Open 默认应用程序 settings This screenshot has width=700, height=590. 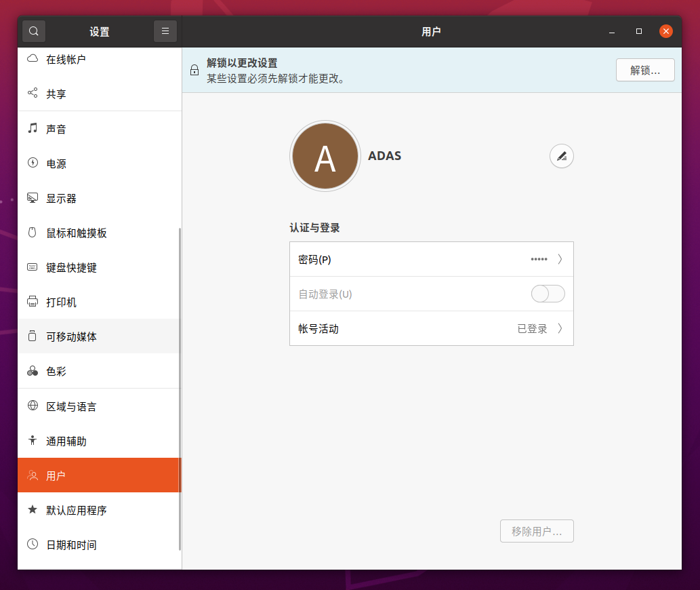100,510
